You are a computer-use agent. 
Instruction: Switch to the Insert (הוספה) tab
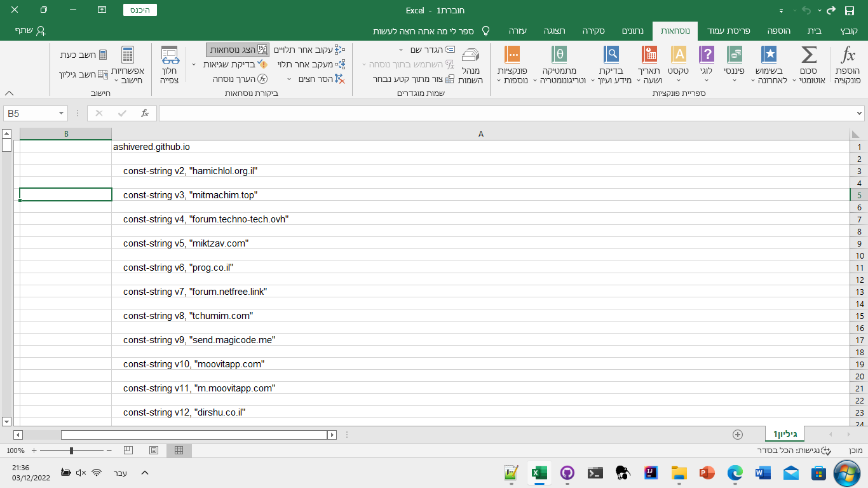tap(778, 30)
